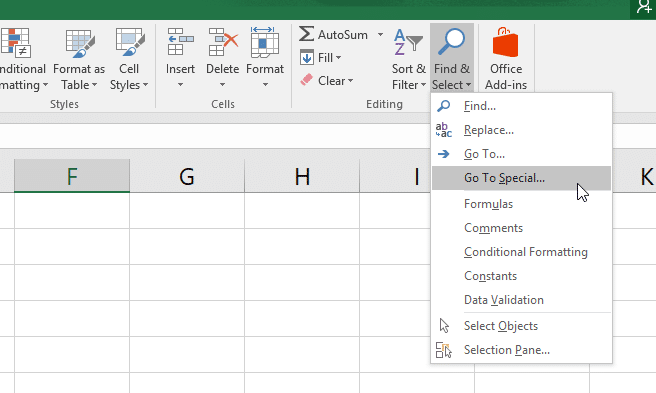Click the Fill down-arrow icon
This screenshot has height=393, width=656.
(x=307, y=57)
